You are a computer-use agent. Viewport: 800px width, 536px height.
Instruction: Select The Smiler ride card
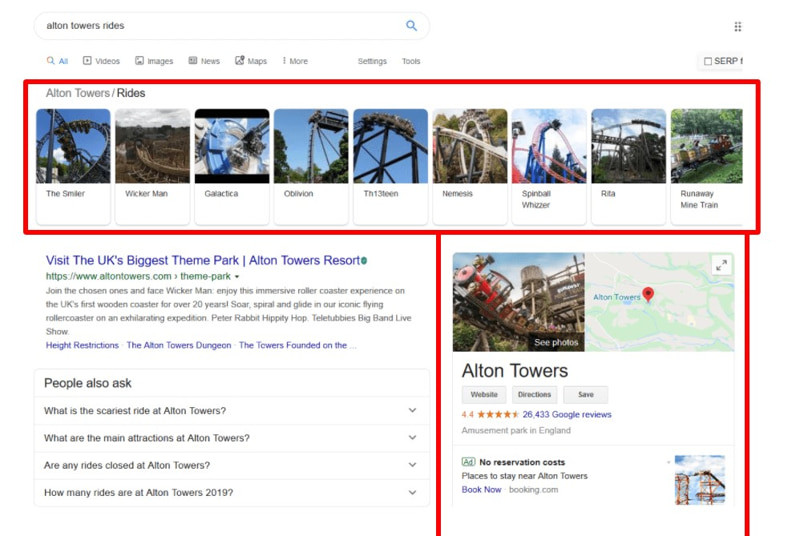[73, 166]
